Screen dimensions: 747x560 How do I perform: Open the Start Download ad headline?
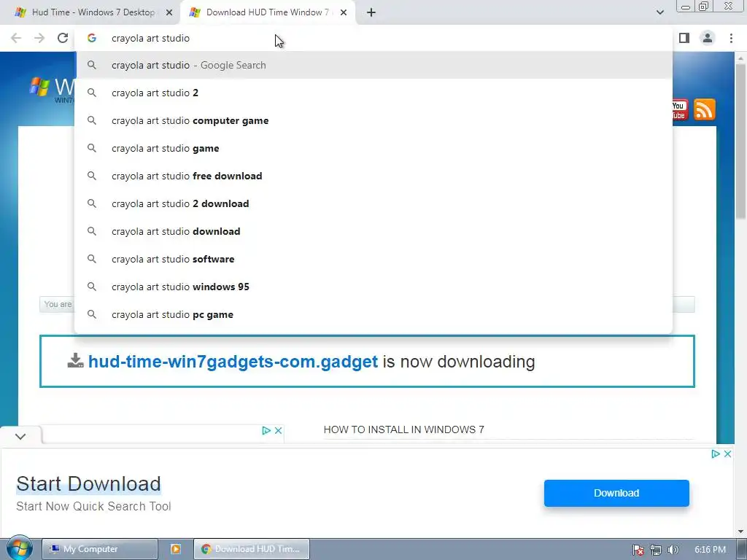tap(88, 484)
